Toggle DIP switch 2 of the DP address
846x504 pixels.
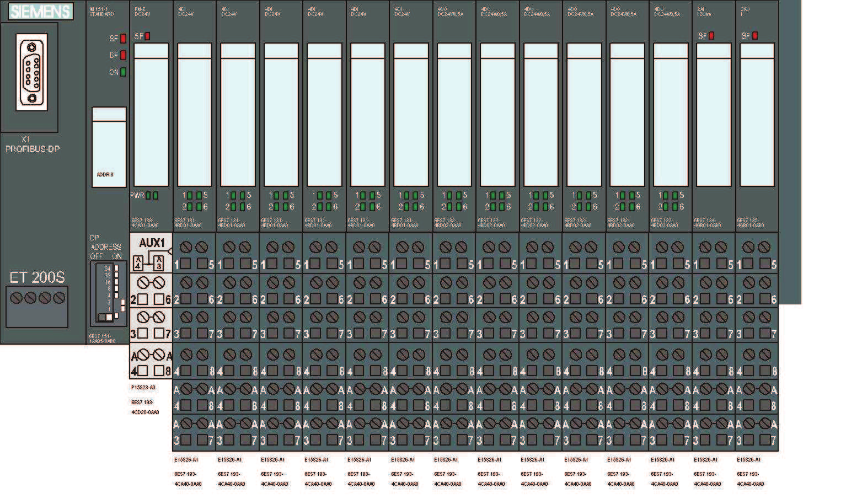coord(123,302)
